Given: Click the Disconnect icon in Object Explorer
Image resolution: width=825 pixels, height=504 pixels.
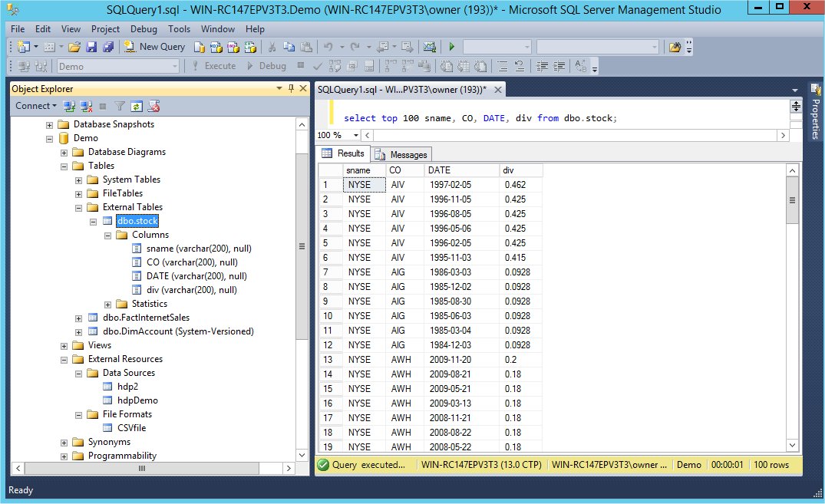Looking at the screenshot, I should (84, 105).
